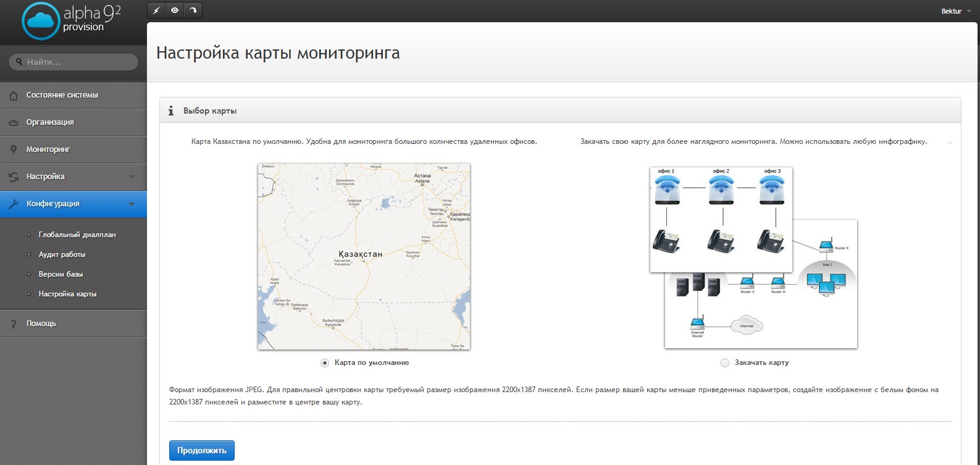Open Организация via its cloud icon

click(14, 123)
